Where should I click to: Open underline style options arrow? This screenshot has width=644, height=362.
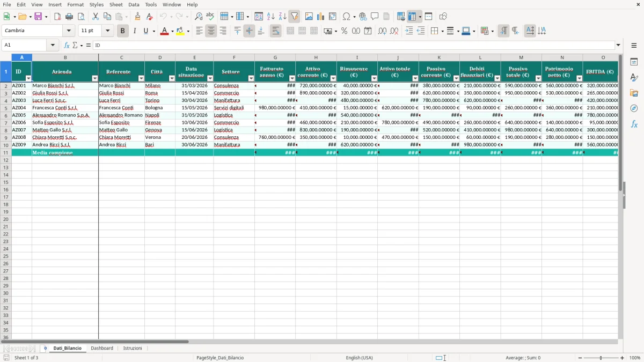coord(153,31)
